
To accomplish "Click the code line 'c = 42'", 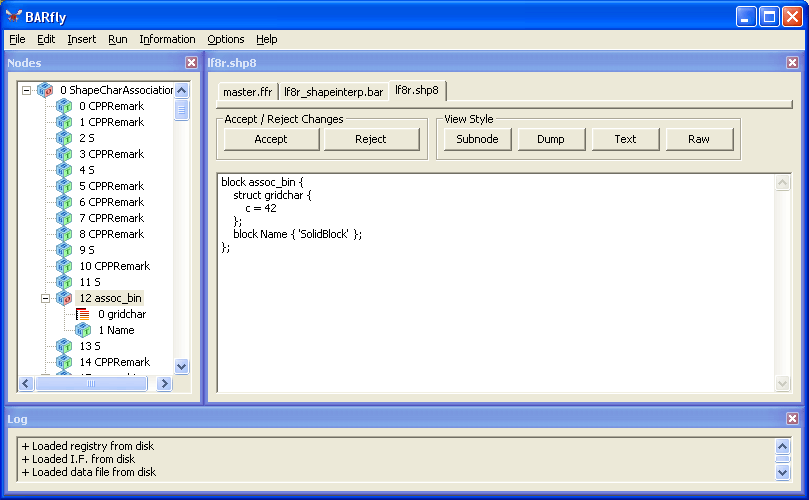I will 261,208.
